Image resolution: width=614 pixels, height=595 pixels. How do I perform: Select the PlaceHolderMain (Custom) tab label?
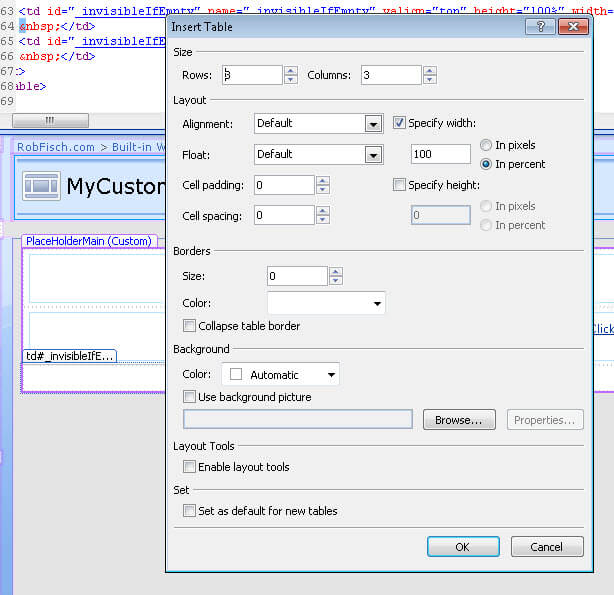pyautogui.click(x=88, y=241)
